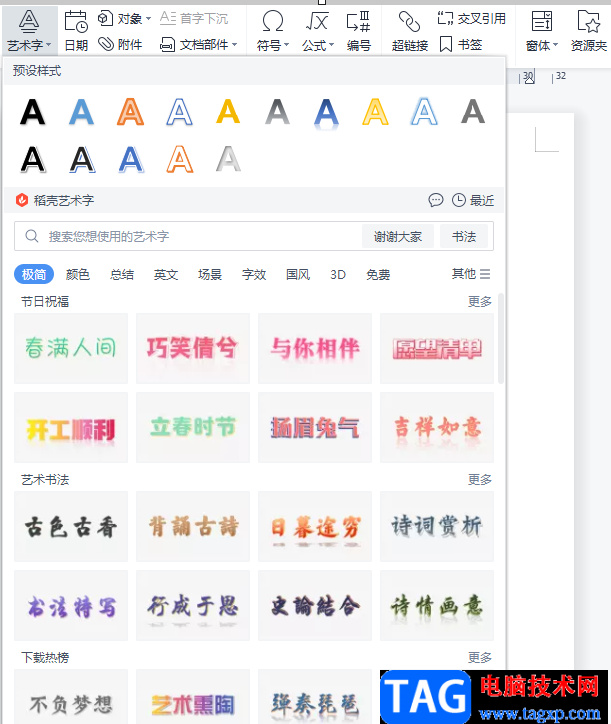Pick the 巧笑倩兮 WordArt template

point(193,348)
